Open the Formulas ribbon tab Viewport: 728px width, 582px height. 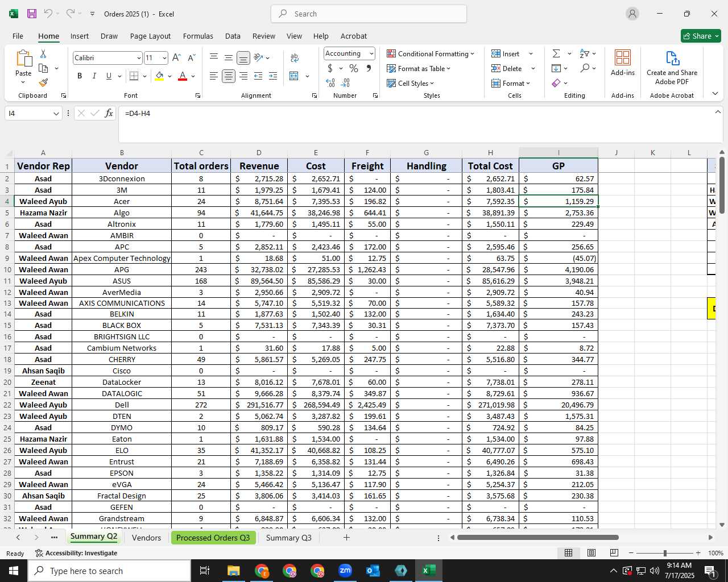pyautogui.click(x=198, y=36)
